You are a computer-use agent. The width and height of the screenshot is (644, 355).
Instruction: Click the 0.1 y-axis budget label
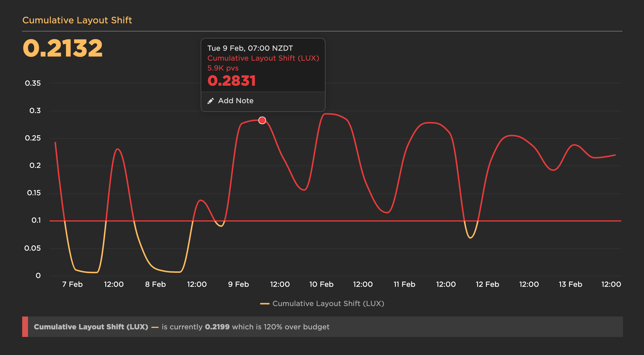[36, 220]
